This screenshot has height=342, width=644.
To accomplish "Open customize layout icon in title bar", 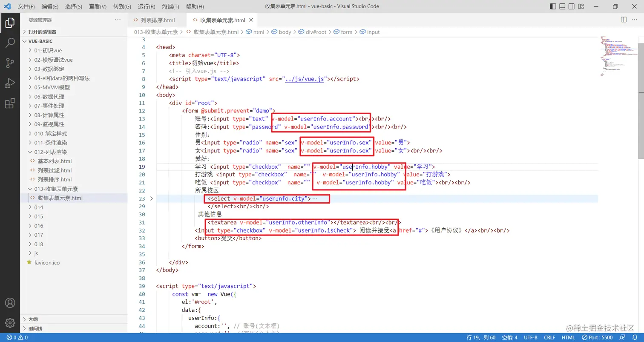I will [581, 6].
